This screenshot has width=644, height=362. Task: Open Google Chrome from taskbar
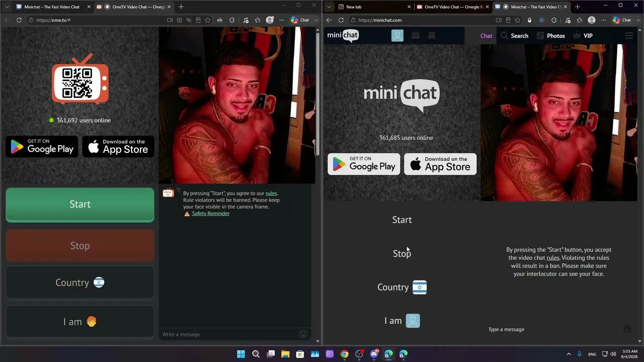[x=344, y=354]
